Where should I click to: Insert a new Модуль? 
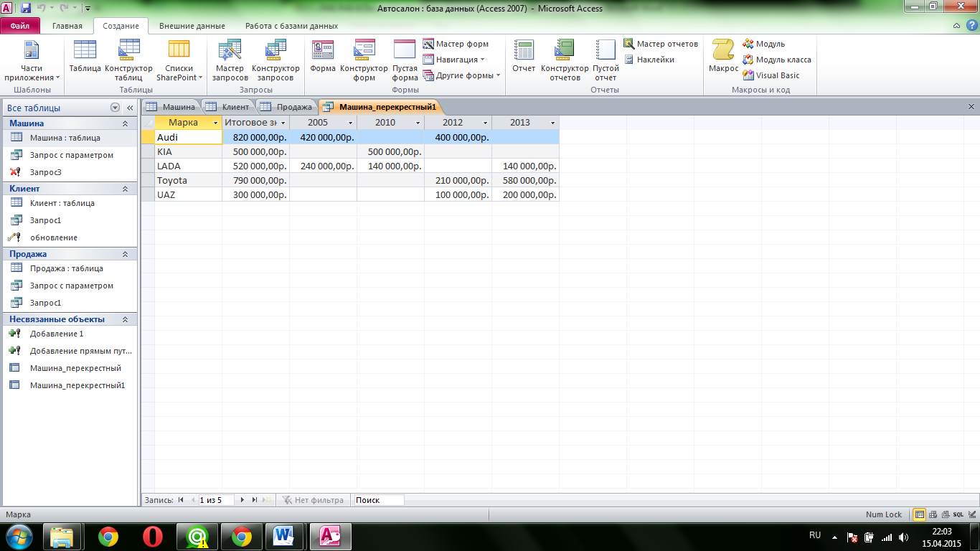click(764, 44)
